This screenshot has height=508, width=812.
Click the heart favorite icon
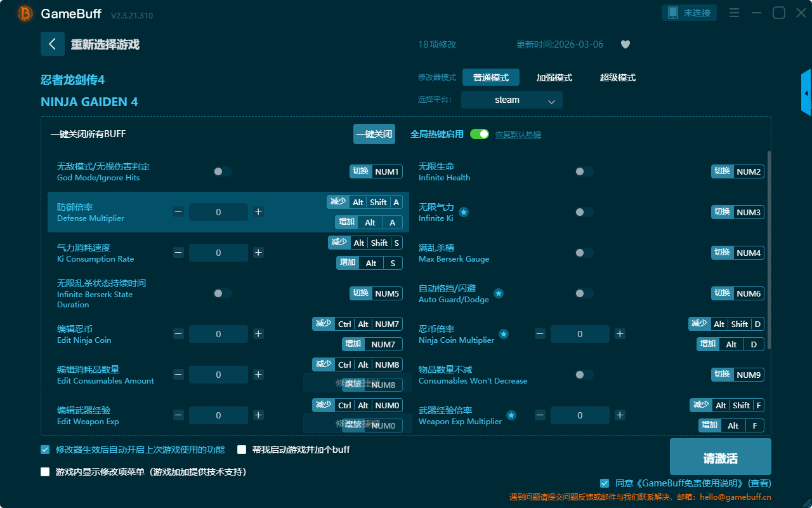coord(625,44)
